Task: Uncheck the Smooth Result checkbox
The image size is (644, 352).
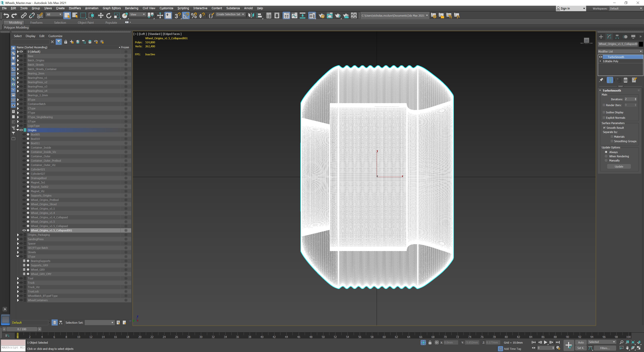Action: [604, 127]
